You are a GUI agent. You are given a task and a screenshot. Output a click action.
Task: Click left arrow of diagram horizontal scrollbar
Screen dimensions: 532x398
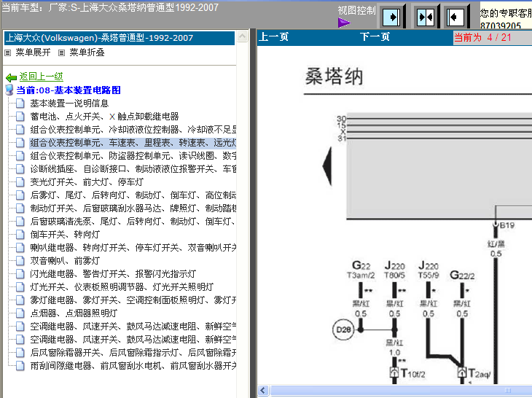[263, 390]
